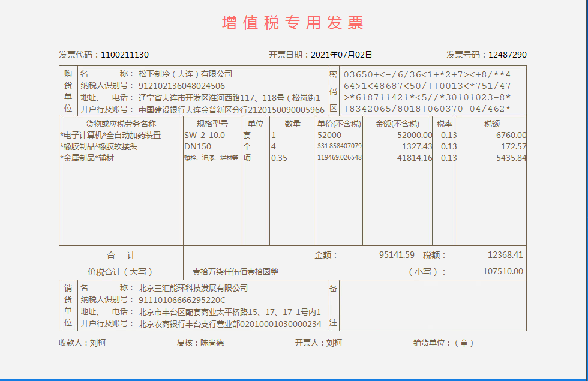
Task: Select seller taxpayer ID 91110106666295220C
Action: coord(182,300)
